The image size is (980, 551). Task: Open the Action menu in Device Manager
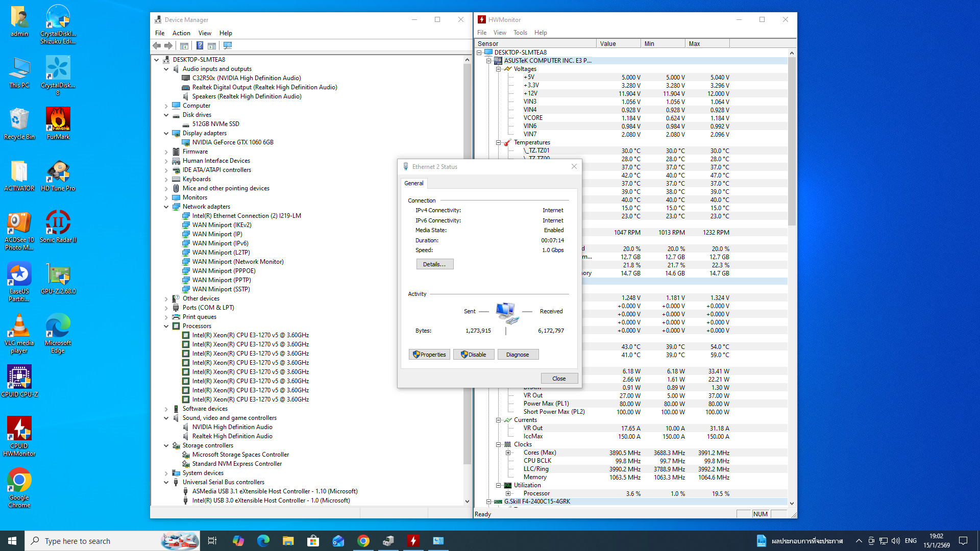click(181, 33)
